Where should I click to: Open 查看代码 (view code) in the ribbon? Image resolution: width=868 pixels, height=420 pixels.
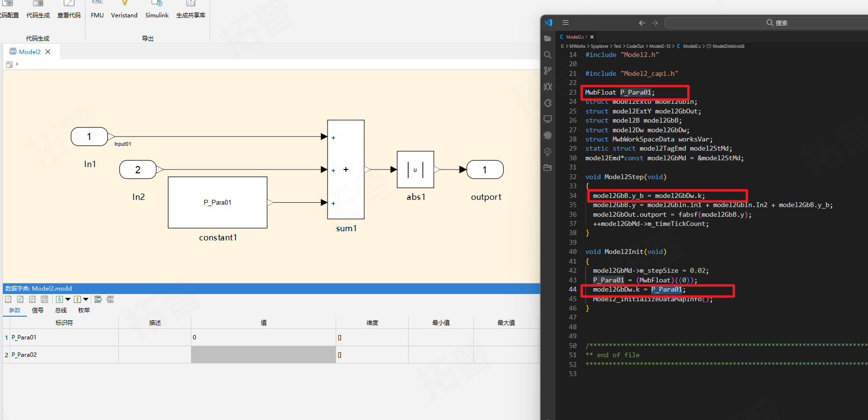[69, 10]
